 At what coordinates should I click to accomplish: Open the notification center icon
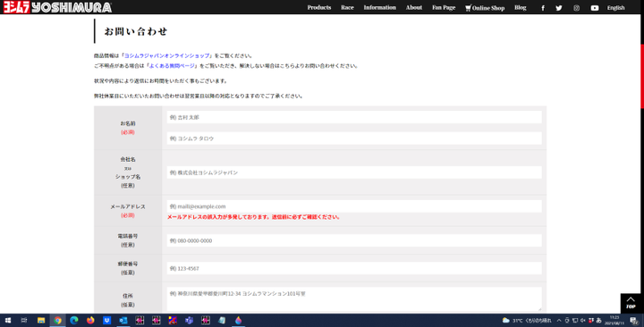point(634,321)
